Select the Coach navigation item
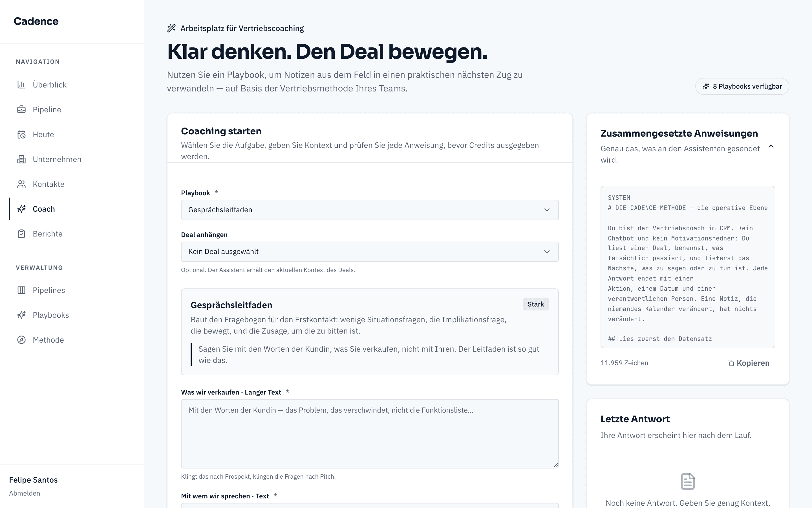The width and height of the screenshot is (812, 508). point(72,209)
